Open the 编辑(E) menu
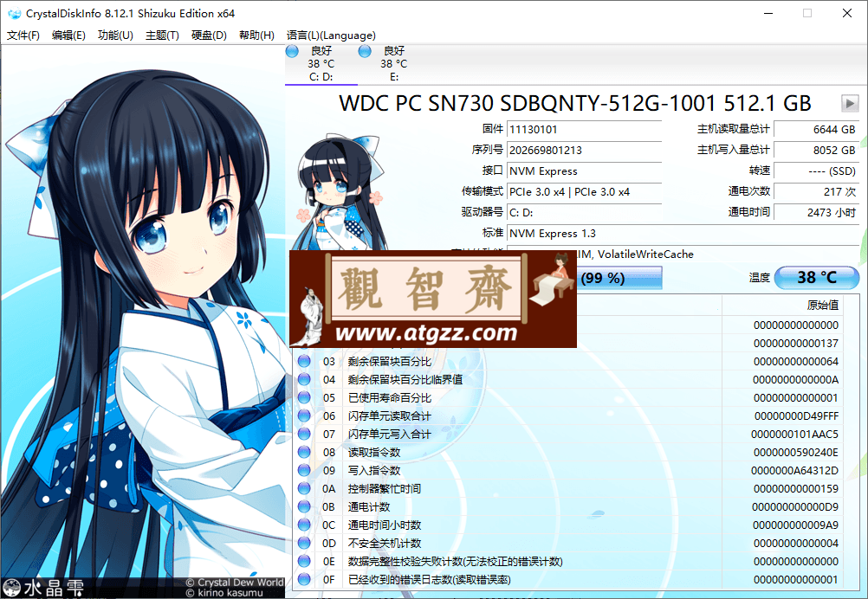This screenshot has height=599, width=868. tap(68, 35)
